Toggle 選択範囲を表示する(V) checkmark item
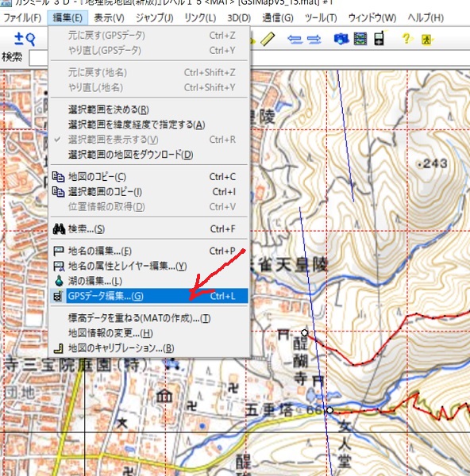 (149, 140)
